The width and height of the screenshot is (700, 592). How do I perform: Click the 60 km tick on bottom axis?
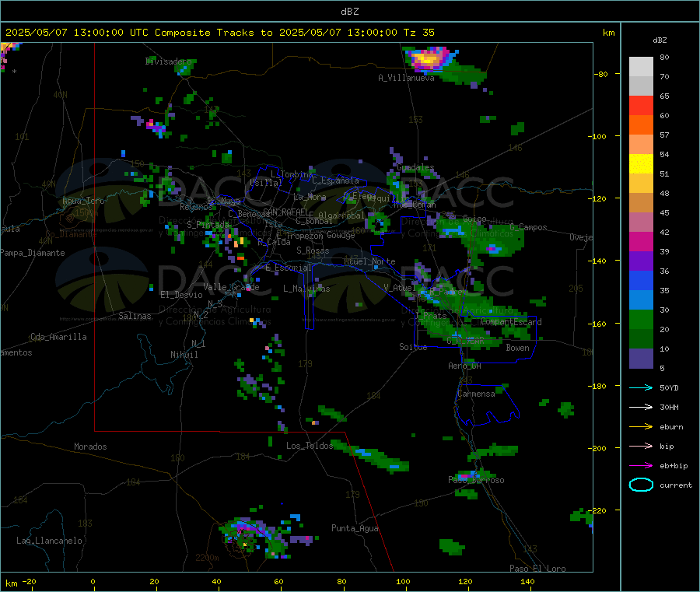tap(278, 581)
